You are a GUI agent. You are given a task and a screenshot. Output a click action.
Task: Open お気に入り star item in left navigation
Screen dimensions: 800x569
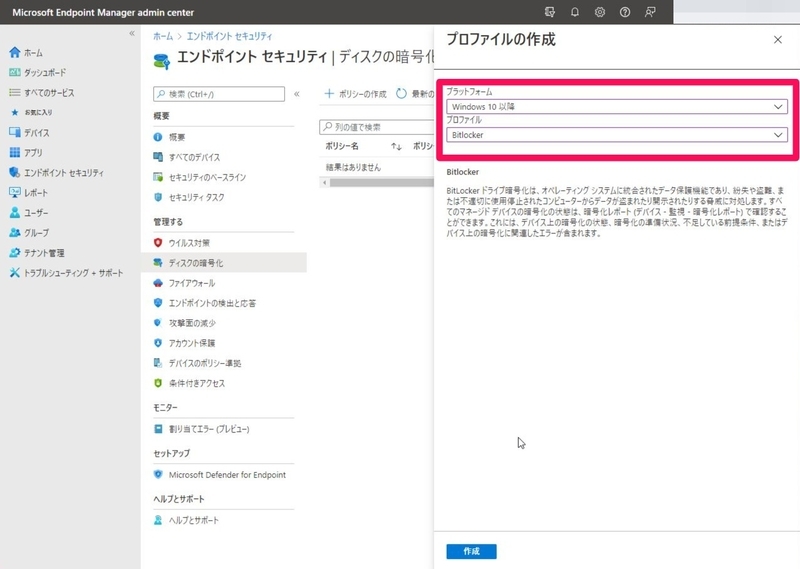pyautogui.click(x=32, y=112)
